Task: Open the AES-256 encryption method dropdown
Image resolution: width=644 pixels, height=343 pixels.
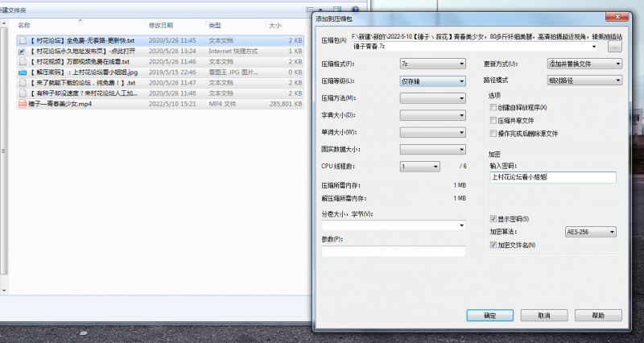Action: (591, 232)
